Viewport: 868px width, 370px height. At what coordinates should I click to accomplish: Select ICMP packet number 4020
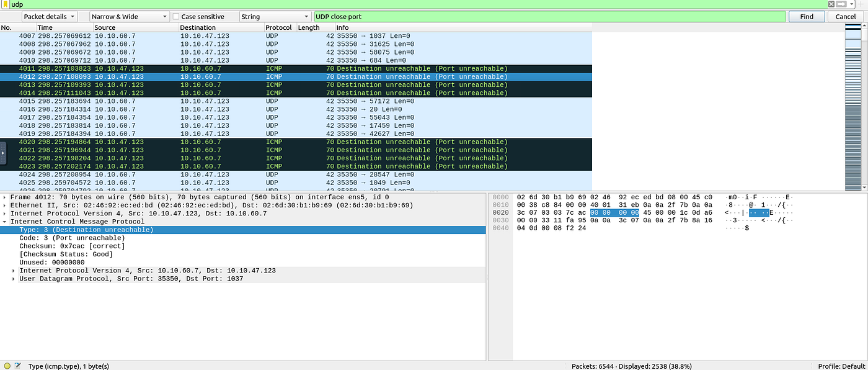[x=296, y=142]
